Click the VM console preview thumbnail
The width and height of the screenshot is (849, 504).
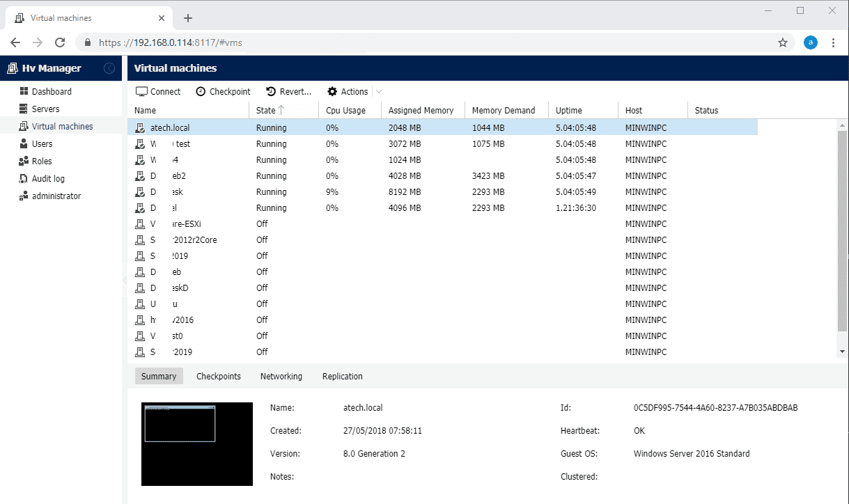197,444
